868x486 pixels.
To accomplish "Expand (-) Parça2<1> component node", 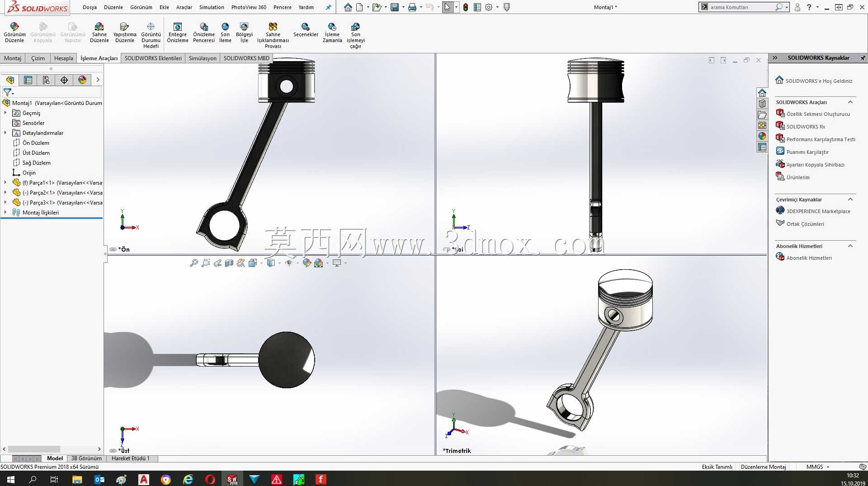I will 5,193.
